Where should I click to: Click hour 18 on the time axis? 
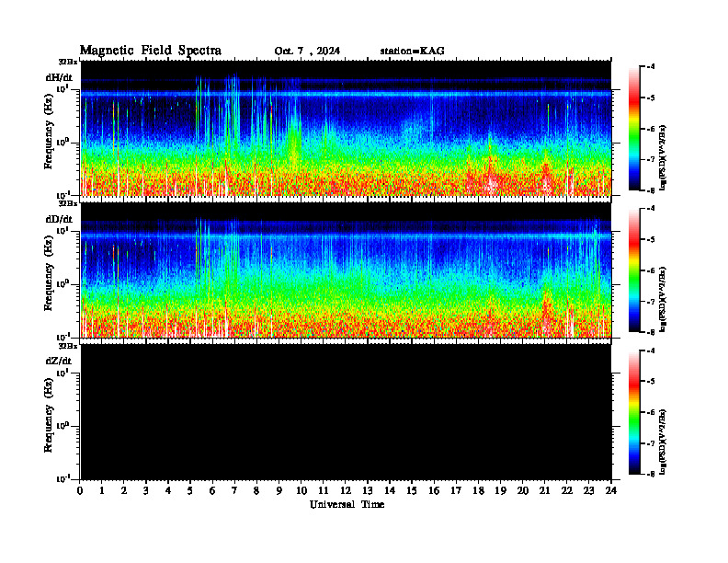478,491
